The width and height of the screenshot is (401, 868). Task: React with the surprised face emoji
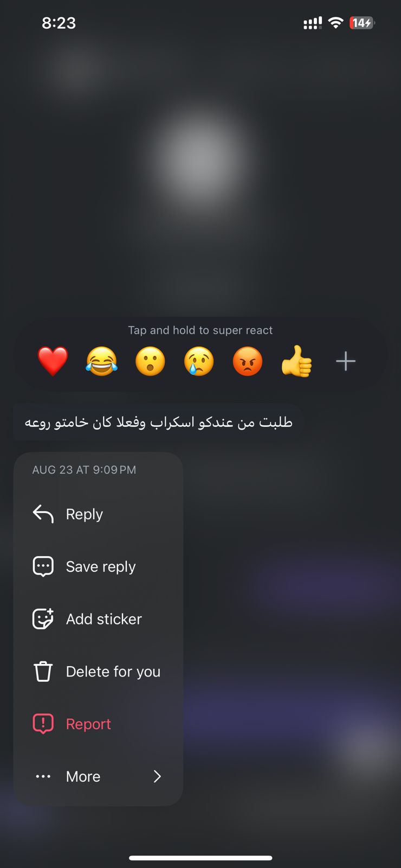pyautogui.click(x=150, y=361)
